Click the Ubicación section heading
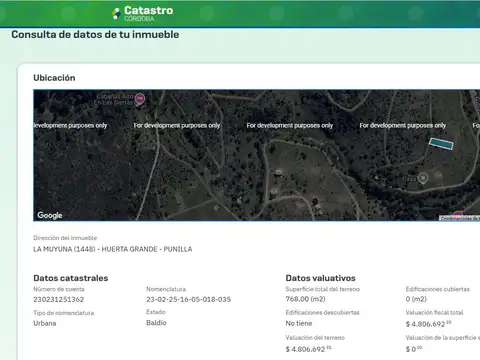Viewport: 480px width, 360px height. 54,78
